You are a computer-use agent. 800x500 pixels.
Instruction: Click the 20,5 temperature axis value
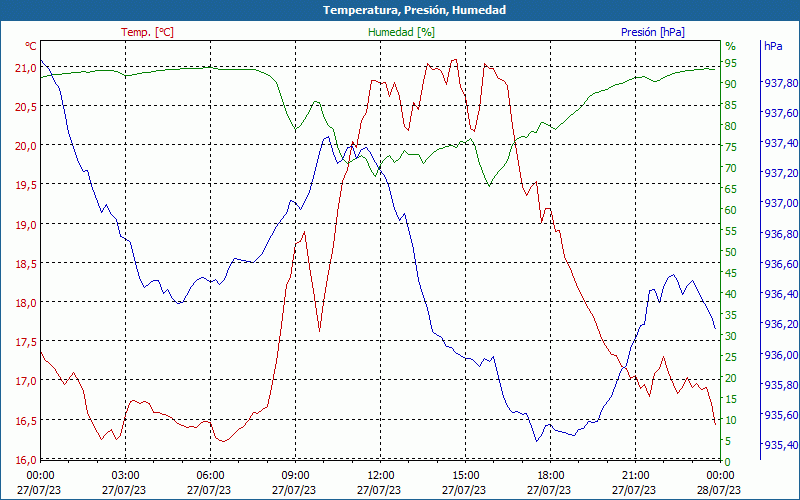(x=25, y=107)
